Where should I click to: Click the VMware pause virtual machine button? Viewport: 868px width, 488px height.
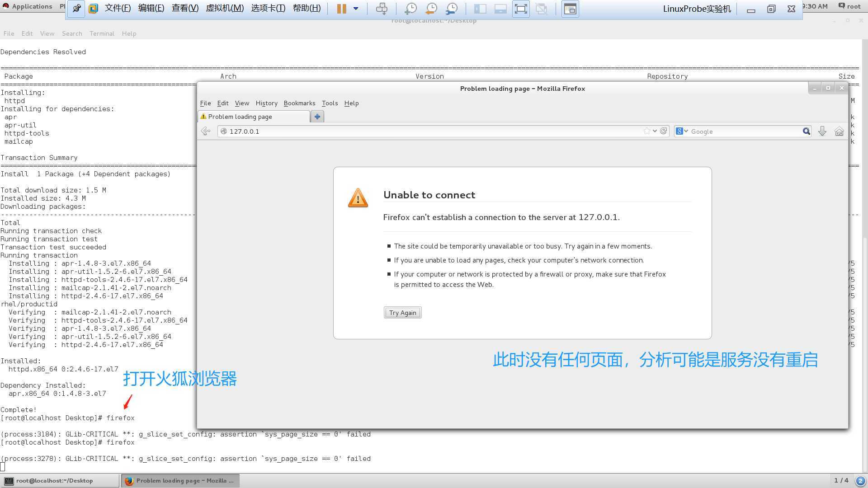click(341, 9)
